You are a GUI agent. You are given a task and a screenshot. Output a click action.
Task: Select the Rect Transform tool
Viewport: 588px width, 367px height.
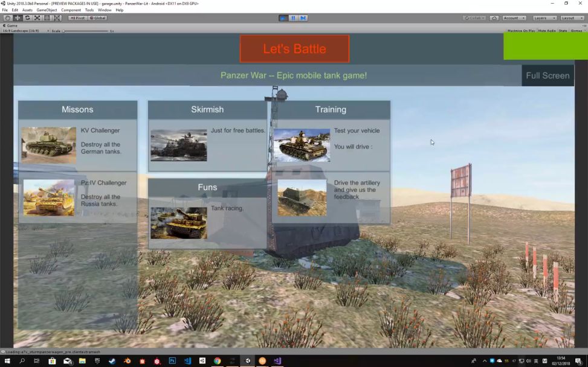point(47,18)
